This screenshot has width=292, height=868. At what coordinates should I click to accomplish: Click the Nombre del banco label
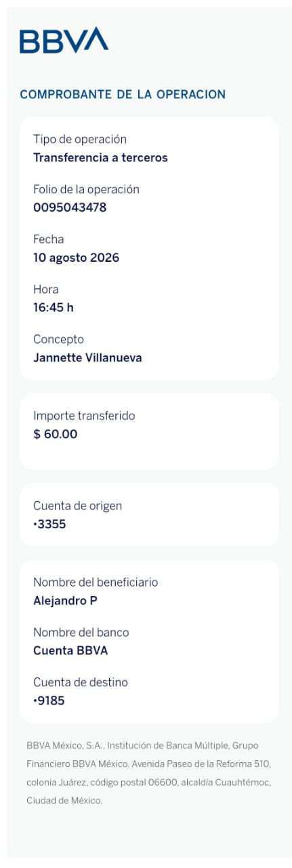81,633
